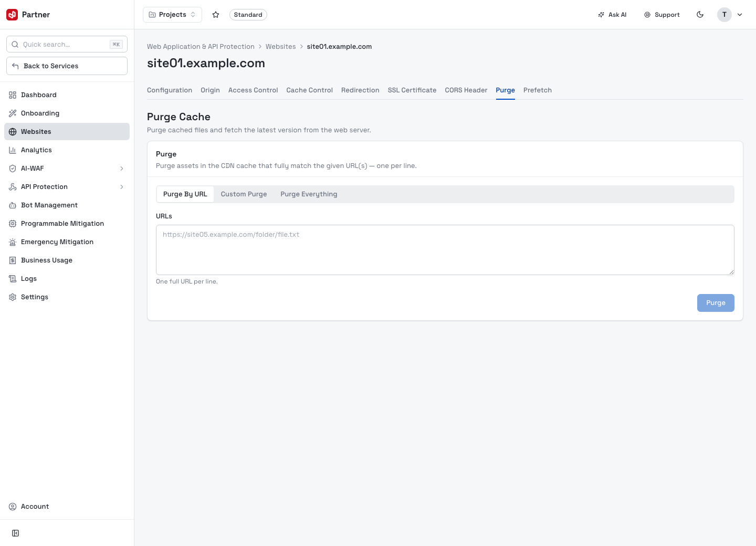Click the Standard plan badge
This screenshot has width=756, height=546.
tap(248, 15)
